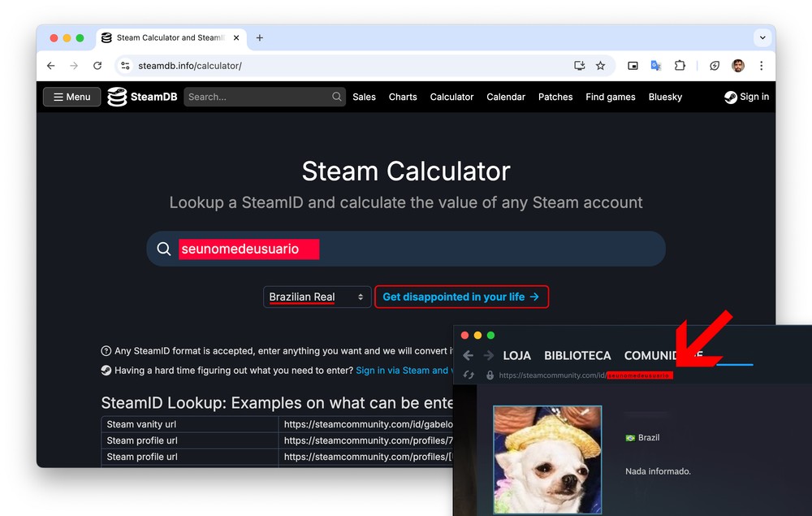Click the SteamDB logo in navbar
Viewport: 812px width, 516px height.
click(x=142, y=97)
